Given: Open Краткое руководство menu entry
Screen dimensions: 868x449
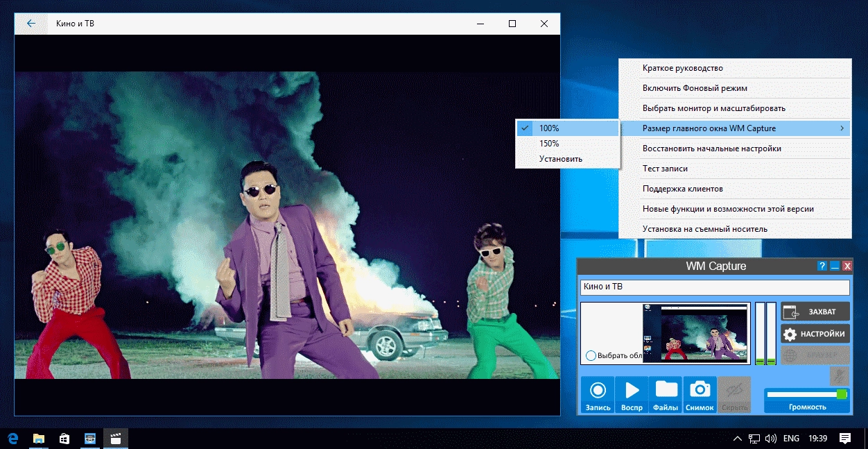Looking at the screenshot, I should 735,68.
